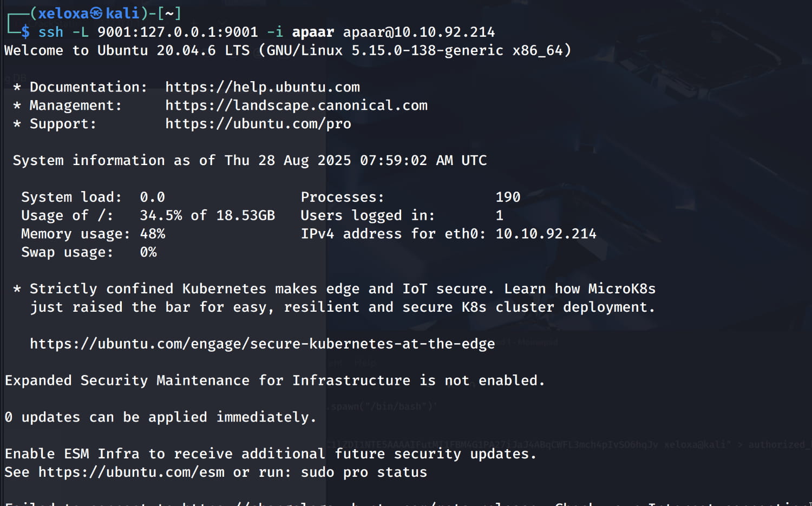Screen dimensions: 812x506
Task: Click the Memory usage 48% value
Action: pos(152,234)
